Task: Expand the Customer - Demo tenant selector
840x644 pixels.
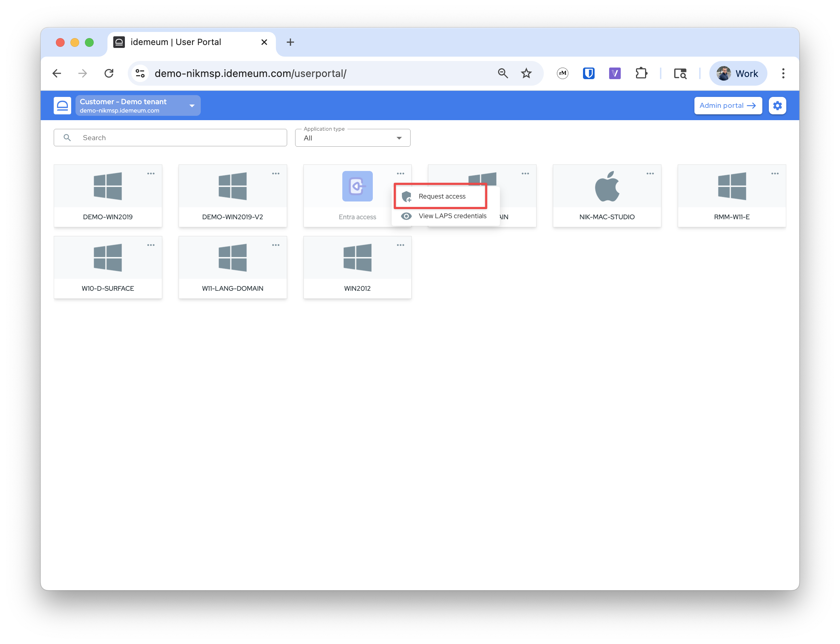Action: pyautogui.click(x=138, y=105)
